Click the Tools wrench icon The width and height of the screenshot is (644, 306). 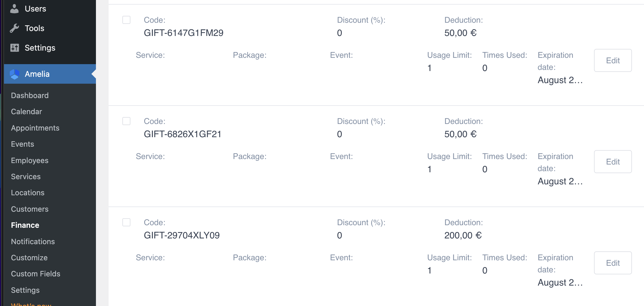(14, 28)
